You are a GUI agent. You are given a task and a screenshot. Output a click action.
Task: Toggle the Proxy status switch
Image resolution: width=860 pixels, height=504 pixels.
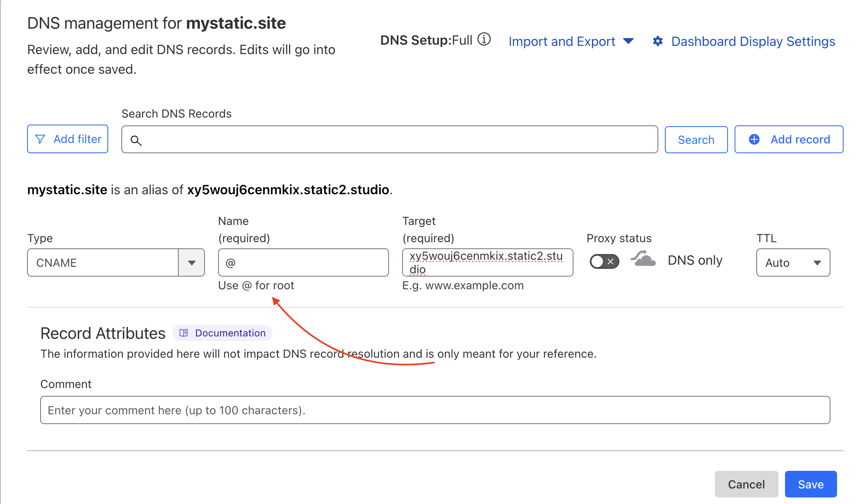[x=604, y=261]
